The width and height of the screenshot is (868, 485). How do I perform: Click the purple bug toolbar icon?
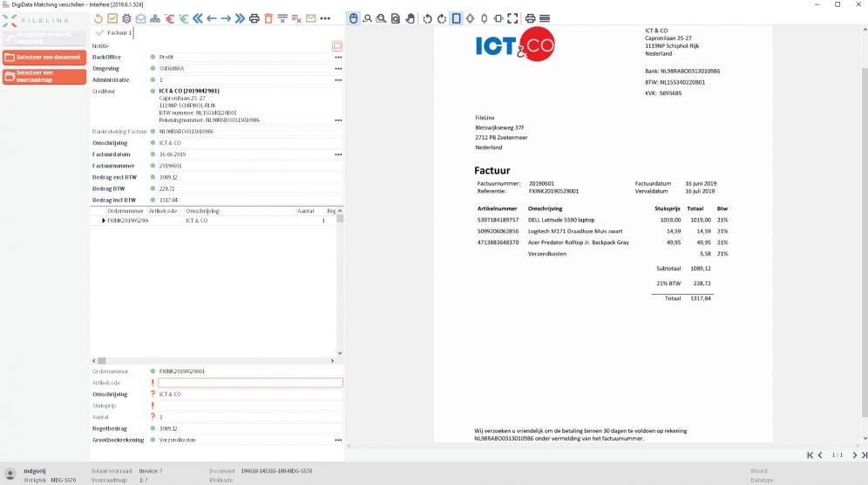point(126,18)
